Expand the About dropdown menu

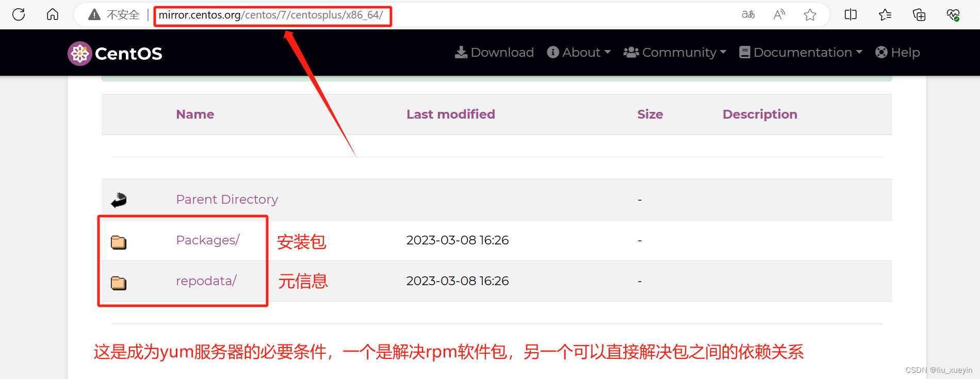click(579, 52)
